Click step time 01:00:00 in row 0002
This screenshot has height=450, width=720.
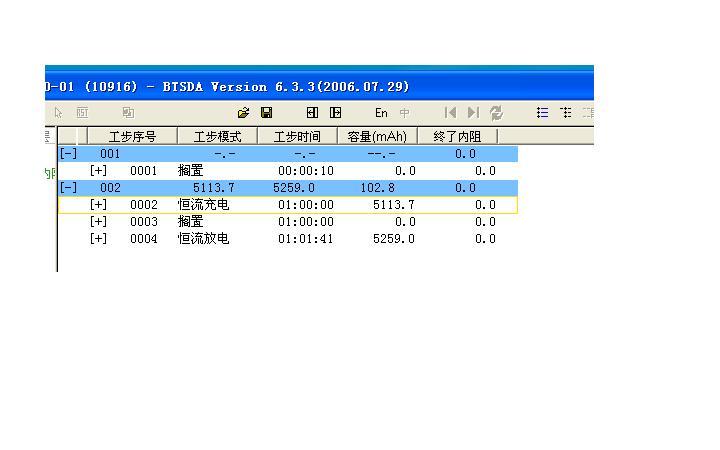306,205
